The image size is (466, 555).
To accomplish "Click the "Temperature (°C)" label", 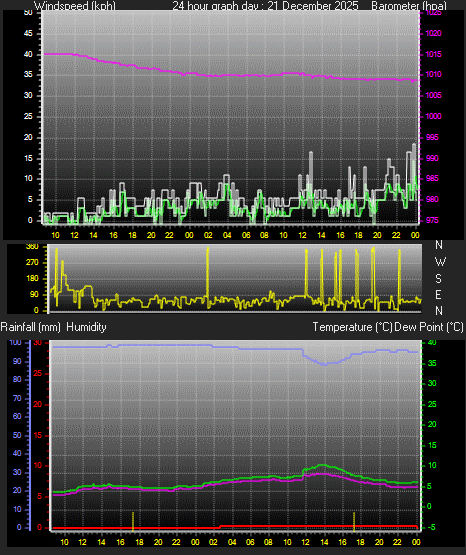I will coord(352,327).
